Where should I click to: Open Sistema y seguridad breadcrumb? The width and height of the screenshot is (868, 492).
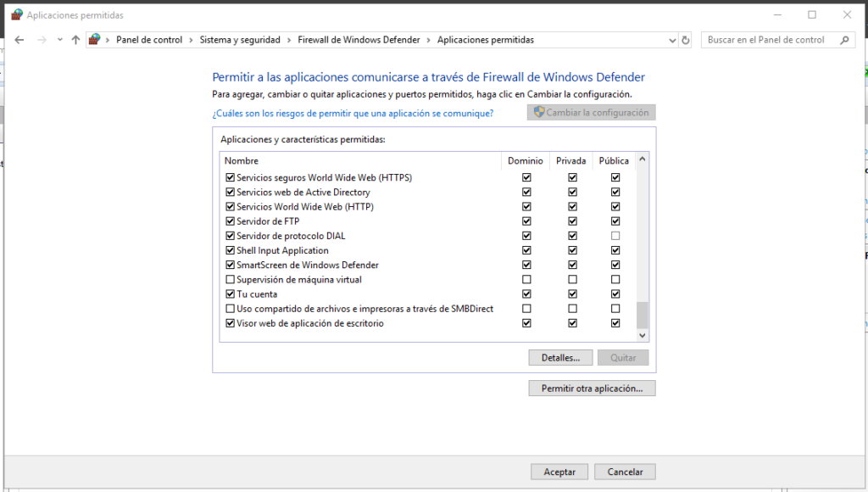pos(240,40)
